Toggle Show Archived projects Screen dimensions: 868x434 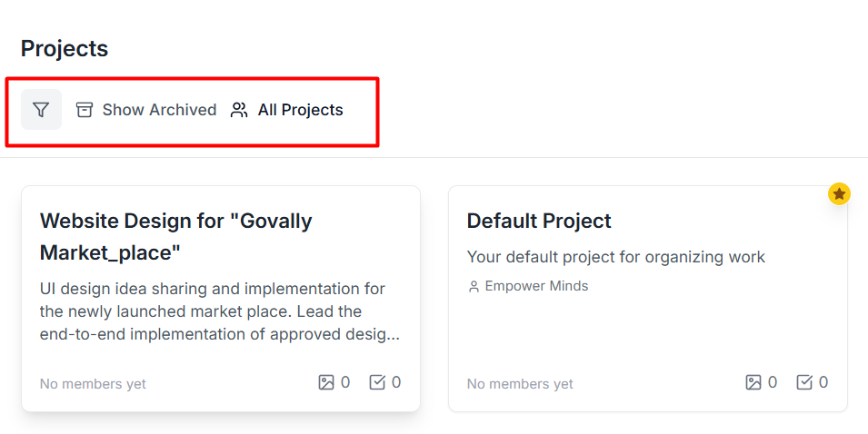[159, 110]
